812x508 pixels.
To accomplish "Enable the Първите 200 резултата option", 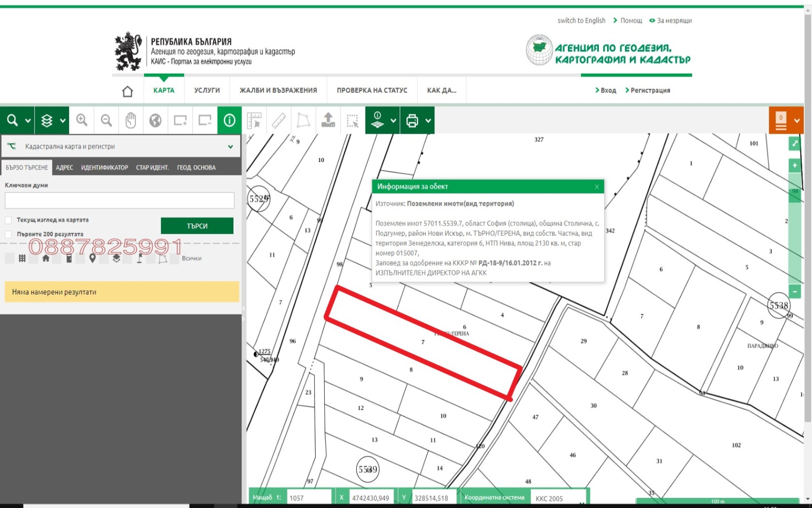I will (x=8, y=234).
